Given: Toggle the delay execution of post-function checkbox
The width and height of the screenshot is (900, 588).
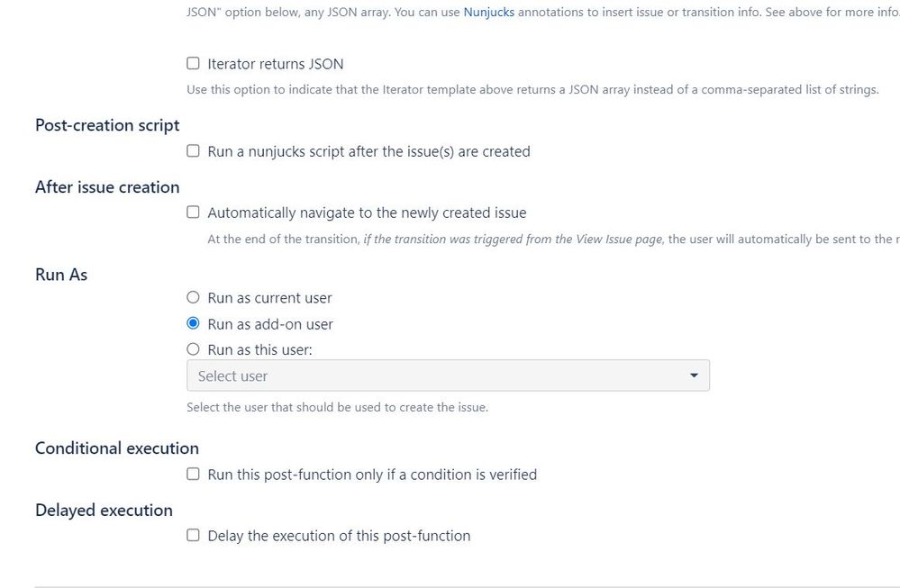Looking at the screenshot, I should click(193, 535).
